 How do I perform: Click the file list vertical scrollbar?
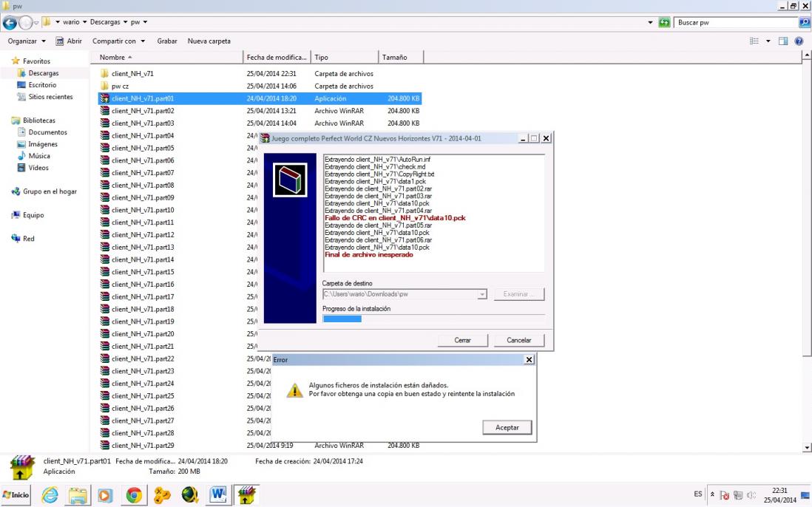806,251
